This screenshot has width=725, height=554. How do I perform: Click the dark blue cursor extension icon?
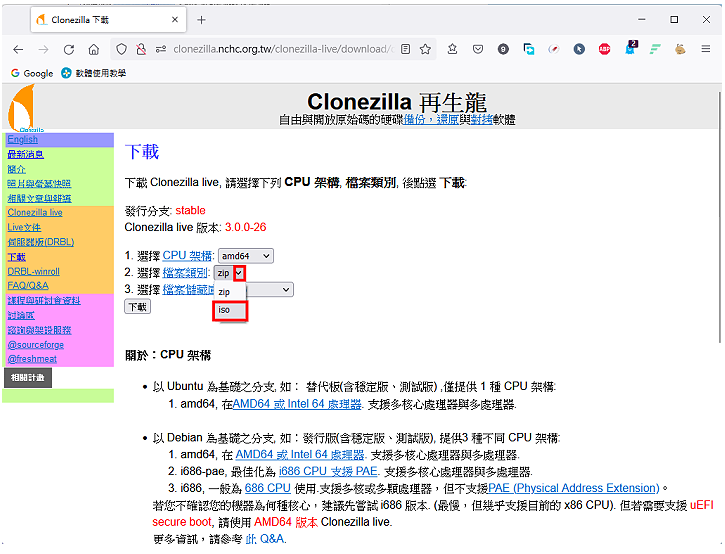tap(579, 49)
